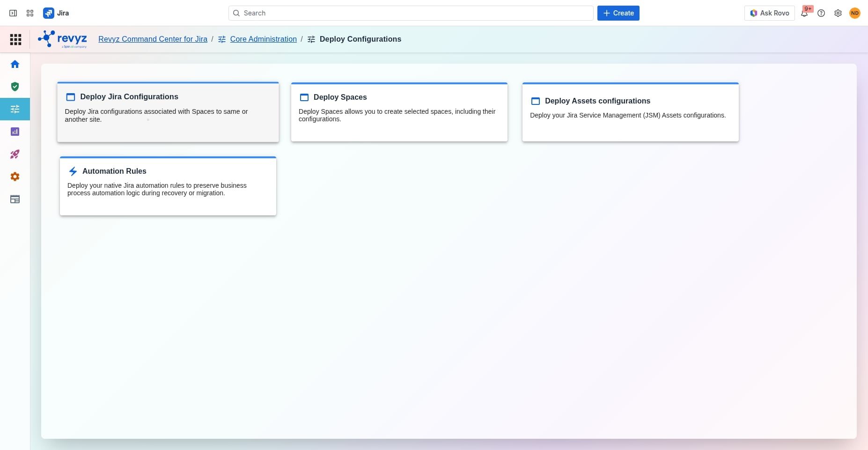Go to Home in Revyz sidebar
Screen dimensions: 868x450
(x=15, y=64)
